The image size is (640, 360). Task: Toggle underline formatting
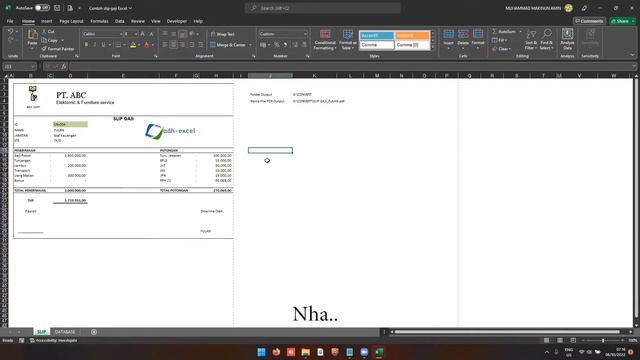pos(103,44)
